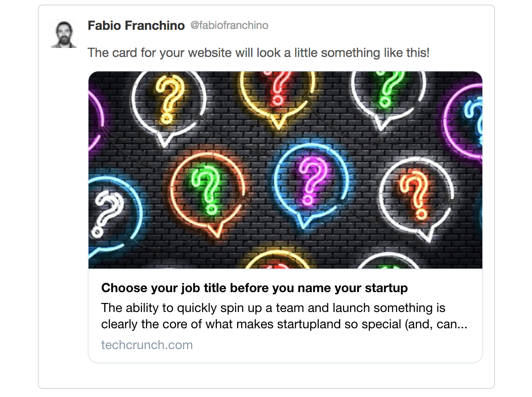This screenshot has width=532, height=397.
Task: Click the empty white area below the card
Action: pyautogui.click(x=266, y=376)
